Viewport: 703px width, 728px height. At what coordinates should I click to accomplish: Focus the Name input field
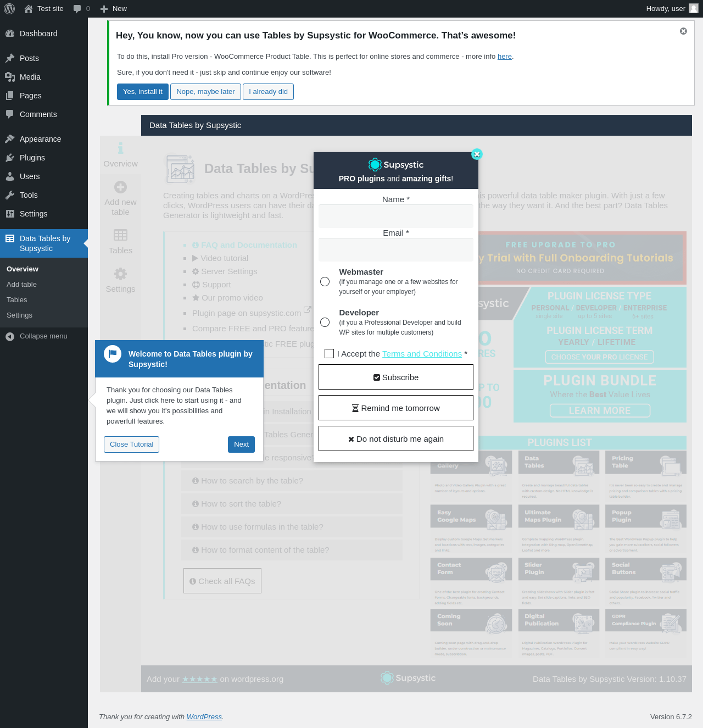[x=396, y=216]
